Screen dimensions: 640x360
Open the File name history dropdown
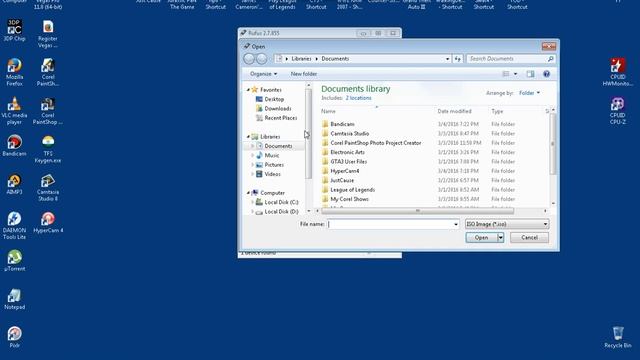[x=456, y=224]
